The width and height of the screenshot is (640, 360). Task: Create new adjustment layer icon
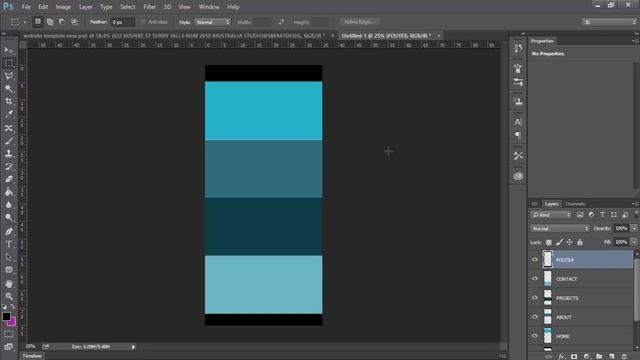587,357
